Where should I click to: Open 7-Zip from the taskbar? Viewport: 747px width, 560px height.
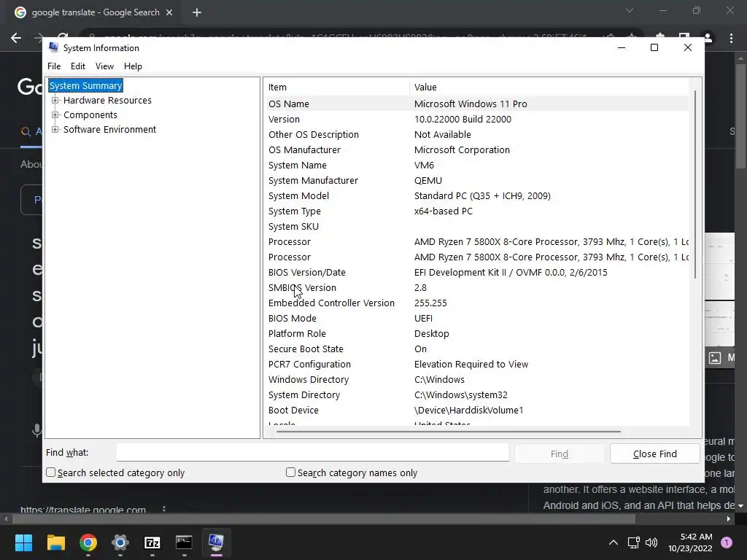coord(152,542)
